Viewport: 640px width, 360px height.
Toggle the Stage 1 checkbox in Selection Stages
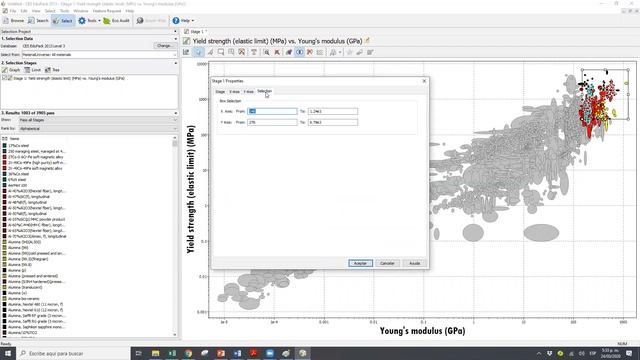click(x=4, y=78)
